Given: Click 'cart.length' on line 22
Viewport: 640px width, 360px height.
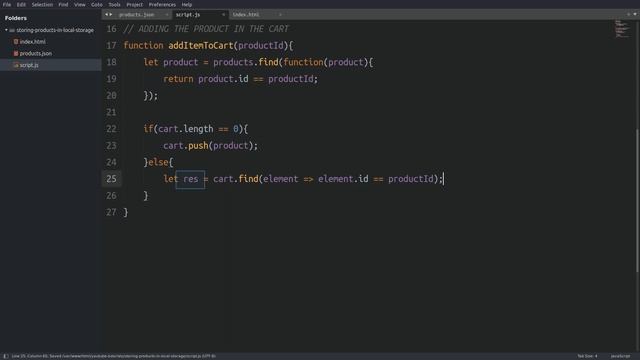Looking at the screenshot, I should [185, 129].
